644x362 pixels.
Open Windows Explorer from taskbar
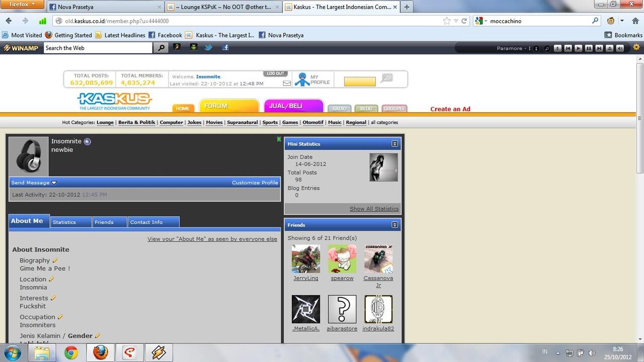[42, 352]
